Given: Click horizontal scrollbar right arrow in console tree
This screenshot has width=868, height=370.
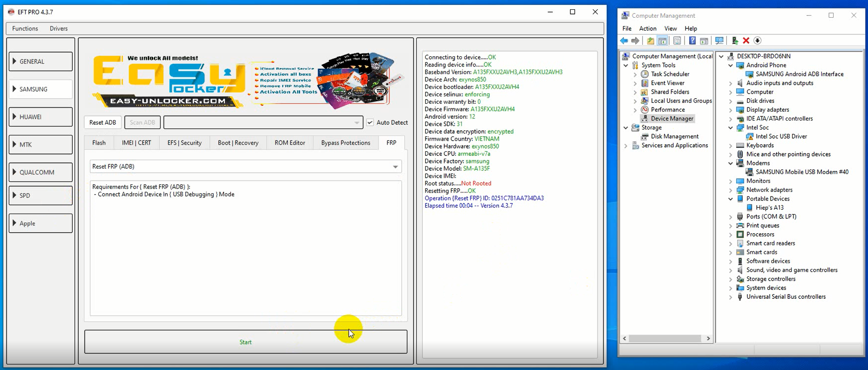Looking at the screenshot, I should coord(708,339).
